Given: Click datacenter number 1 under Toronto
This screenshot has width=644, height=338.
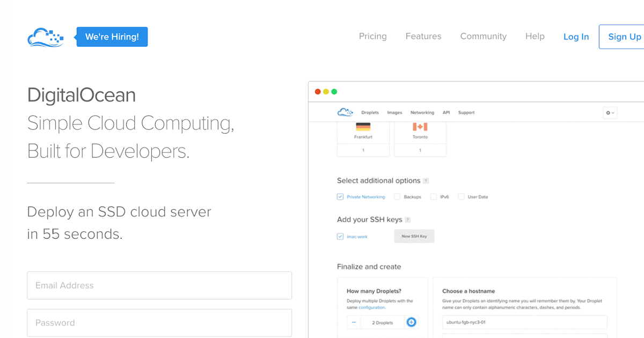Looking at the screenshot, I should (x=420, y=151).
